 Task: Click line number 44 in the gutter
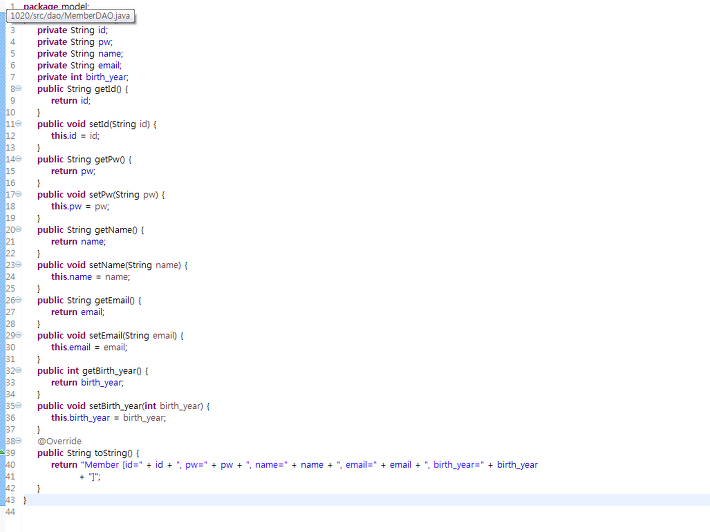[10, 512]
